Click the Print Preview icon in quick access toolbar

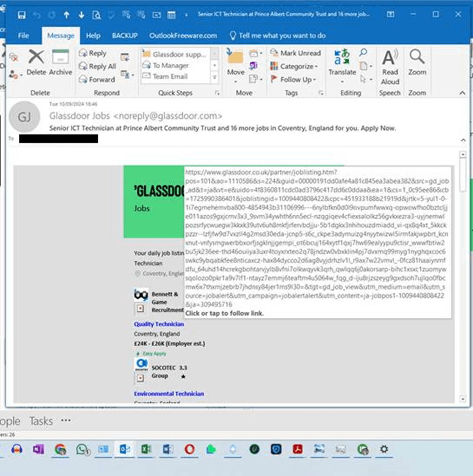[x=96, y=14]
